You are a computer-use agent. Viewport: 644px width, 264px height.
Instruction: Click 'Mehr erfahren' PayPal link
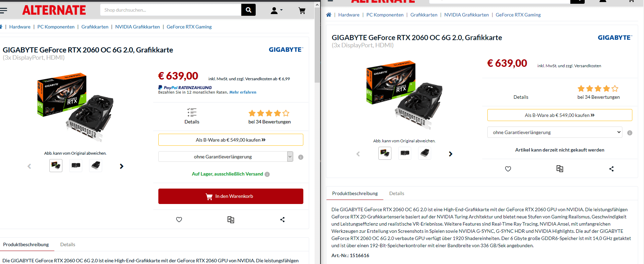point(243,92)
